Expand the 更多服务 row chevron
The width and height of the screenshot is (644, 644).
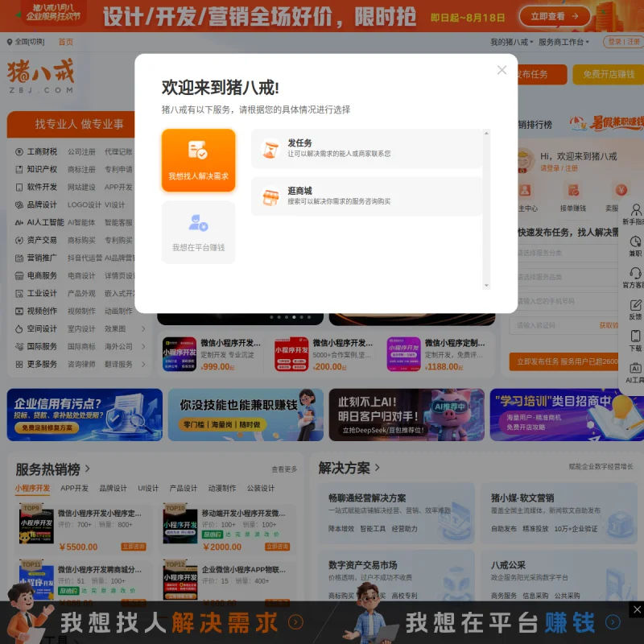point(143,364)
